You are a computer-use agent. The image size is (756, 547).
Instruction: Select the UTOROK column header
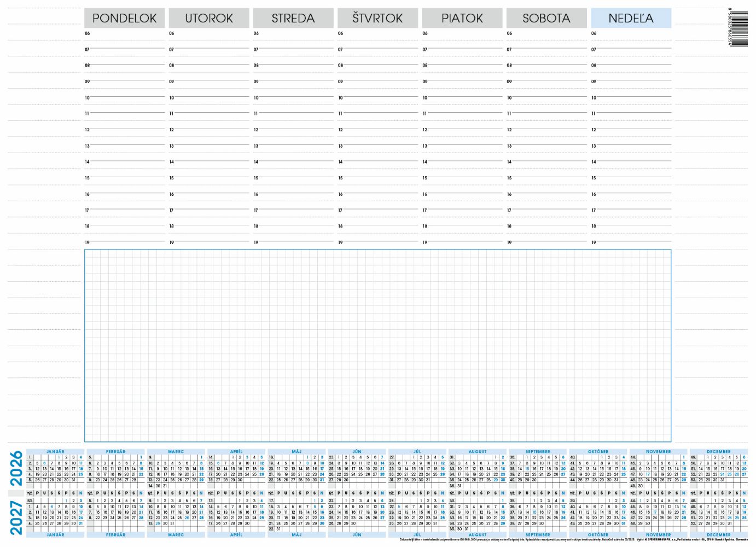coord(208,18)
